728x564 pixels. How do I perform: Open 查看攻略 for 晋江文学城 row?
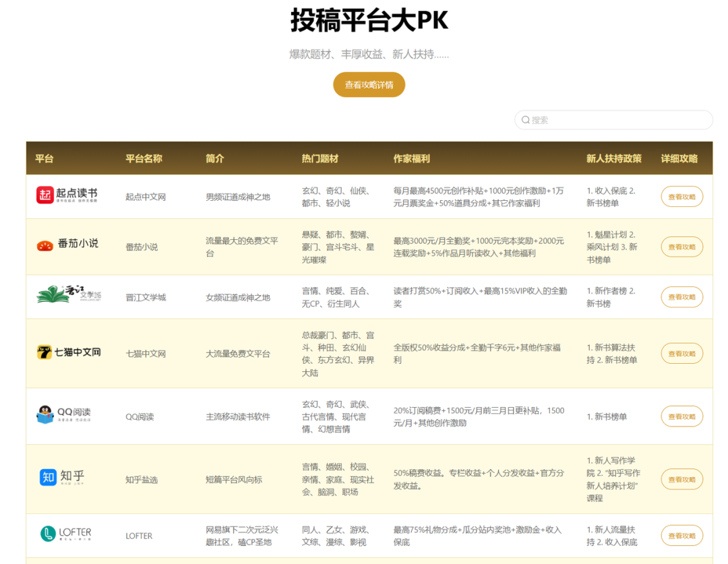(x=681, y=297)
